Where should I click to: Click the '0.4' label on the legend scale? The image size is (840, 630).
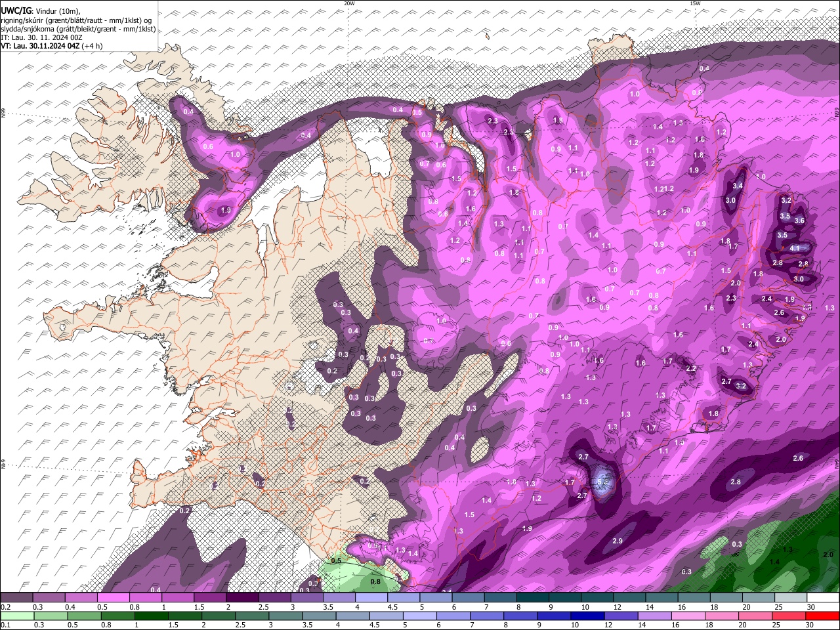click(70, 607)
